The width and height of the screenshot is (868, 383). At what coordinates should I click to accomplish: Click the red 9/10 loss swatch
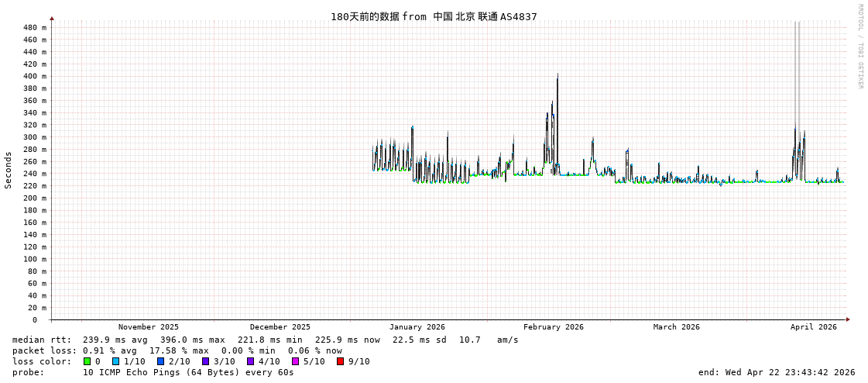(x=340, y=361)
